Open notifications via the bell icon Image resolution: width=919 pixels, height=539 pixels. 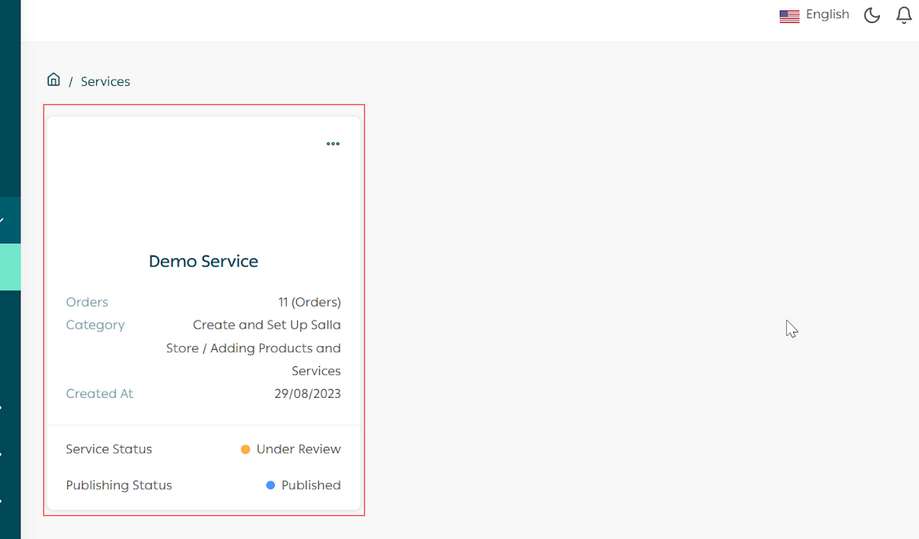[903, 15]
